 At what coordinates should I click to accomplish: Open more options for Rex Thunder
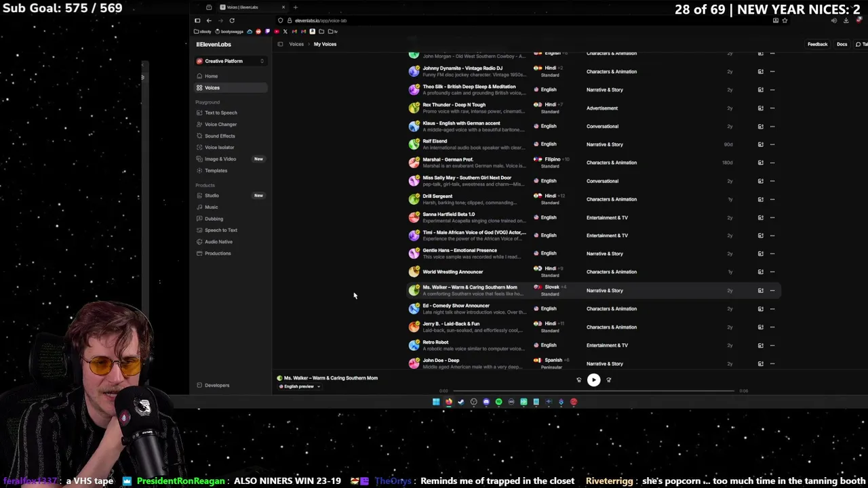click(772, 108)
